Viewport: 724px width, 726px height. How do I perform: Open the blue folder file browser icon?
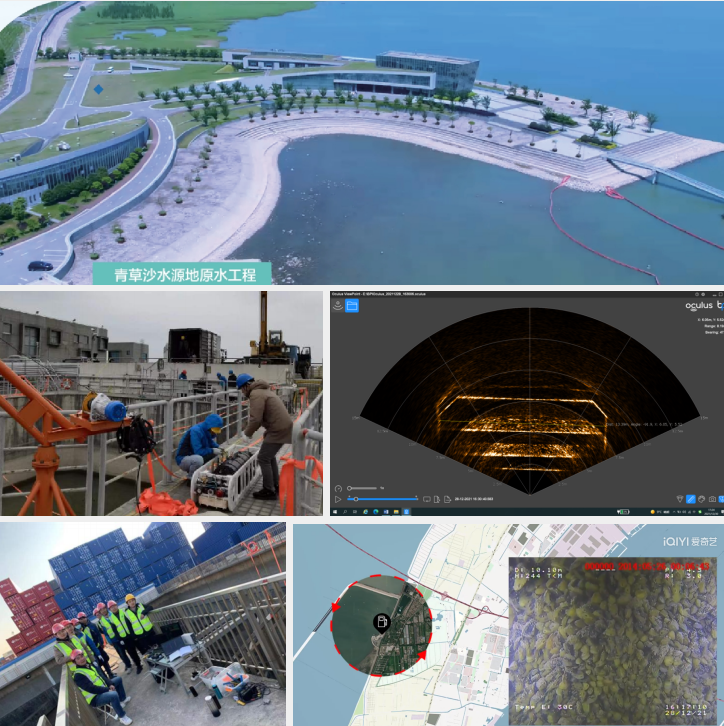(352, 305)
